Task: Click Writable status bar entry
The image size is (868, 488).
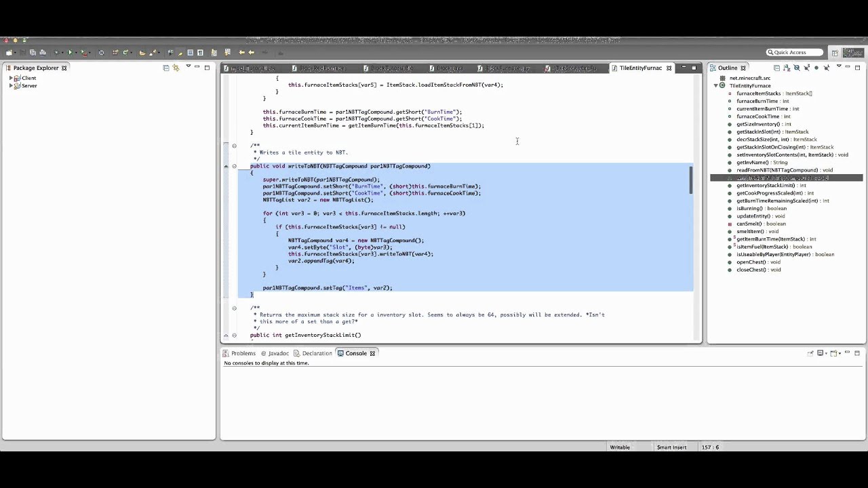Action: 620,447
